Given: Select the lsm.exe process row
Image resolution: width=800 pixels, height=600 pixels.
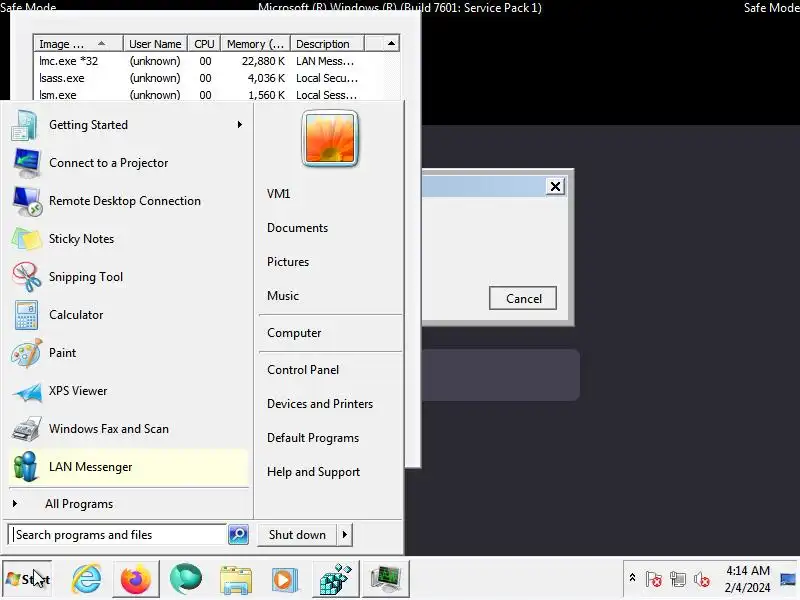Looking at the screenshot, I should click(209, 95).
